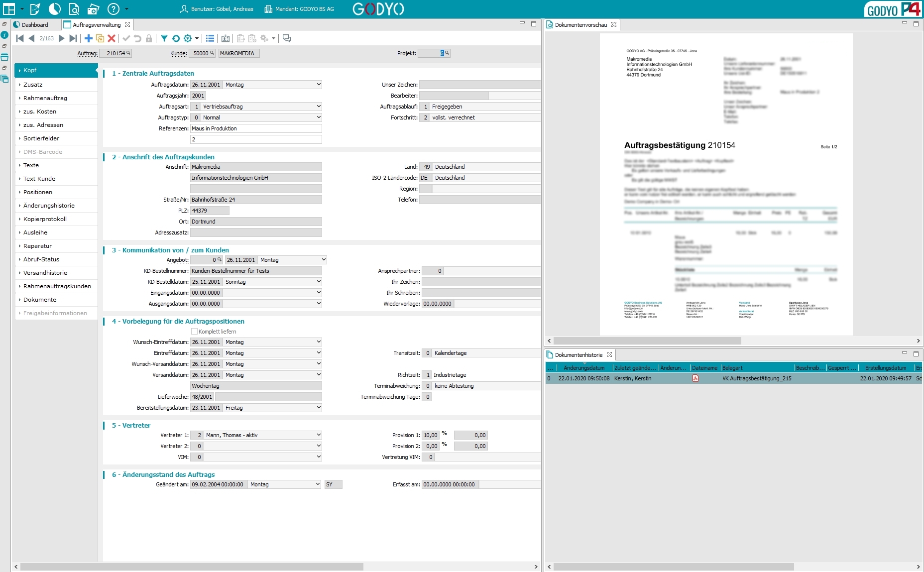The image size is (924, 572).
Task: Click the document preview horizontal scrollbar
Action: click(647, 341)
